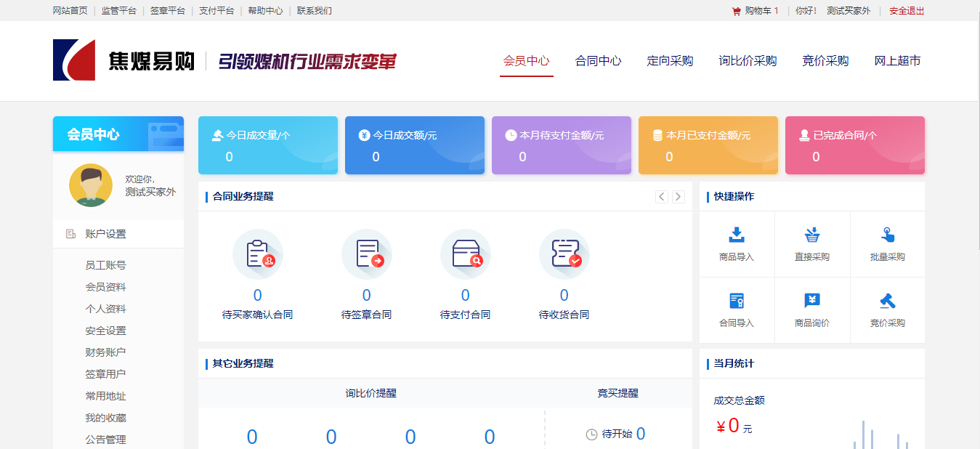Open the 询比价采购 navigation tab
980x449 pixels.
pyautogui.click(x=748, y=61)
